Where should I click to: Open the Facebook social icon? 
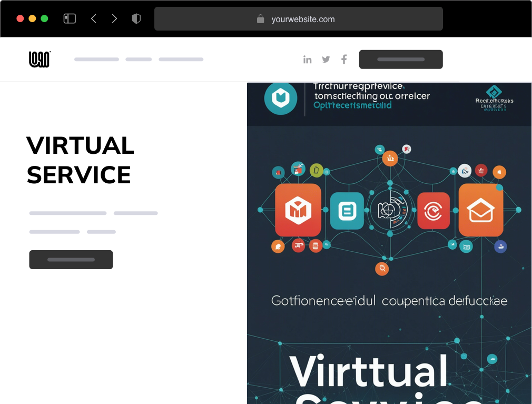coord(344,60)
